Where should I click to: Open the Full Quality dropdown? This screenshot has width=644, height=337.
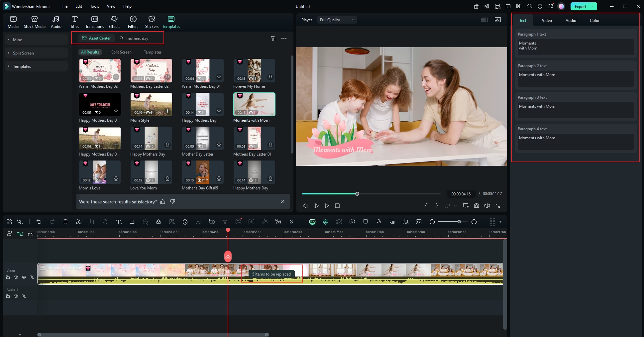337,20
